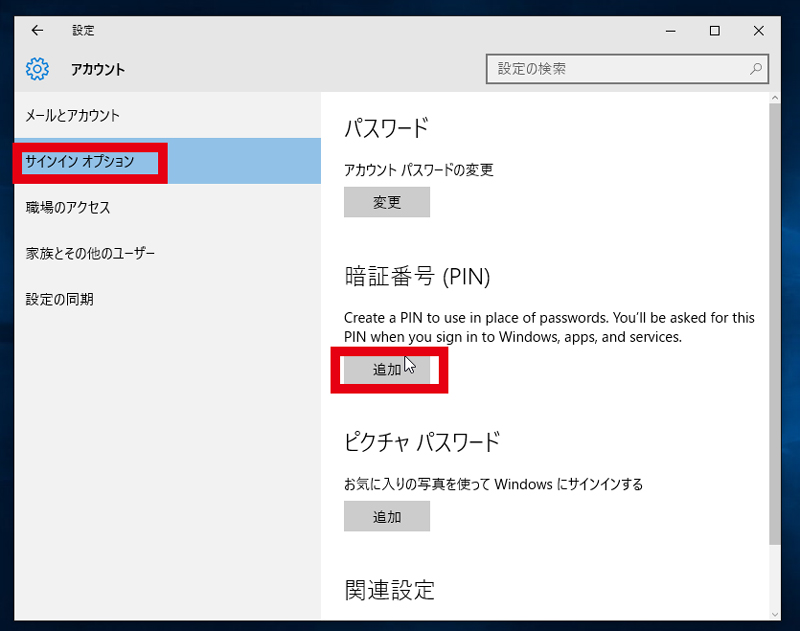The height and width of the screenshot is (631, 800).
Task: Open メールとアカウント in sidebar
Action: [x=168, y=115]
